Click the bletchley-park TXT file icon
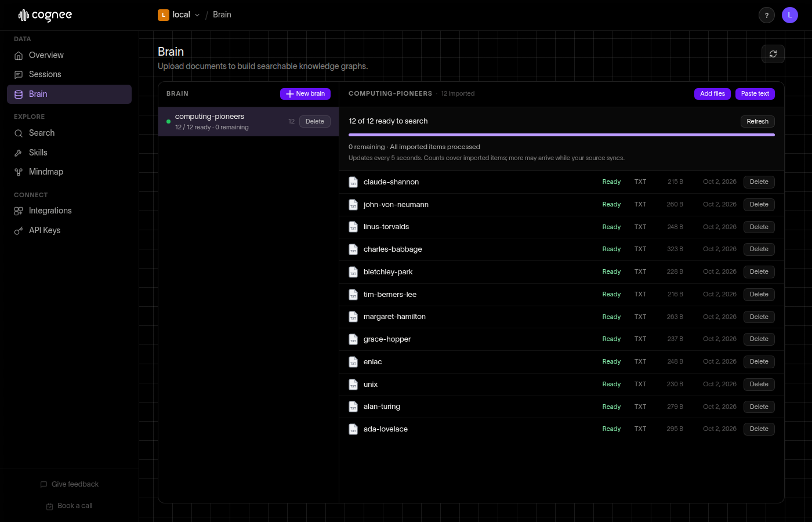This screenshot has width=812, height=522. 353,272
